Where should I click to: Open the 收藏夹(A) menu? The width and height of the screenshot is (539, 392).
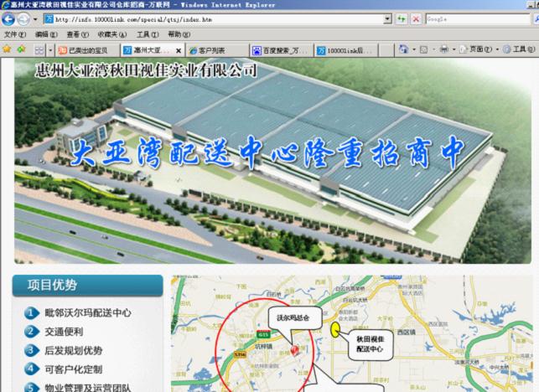(x=112, y=34)
